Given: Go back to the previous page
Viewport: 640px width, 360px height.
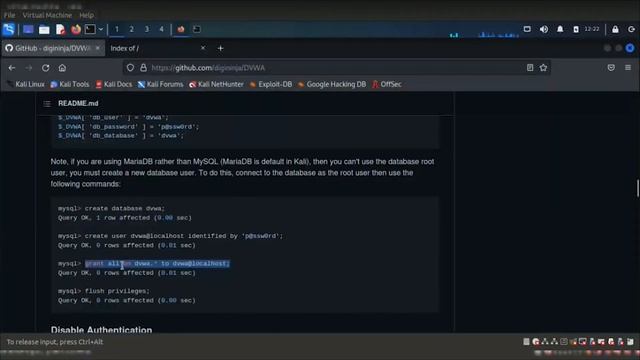Looking at the screenshot, I should (x=12, y=68).
